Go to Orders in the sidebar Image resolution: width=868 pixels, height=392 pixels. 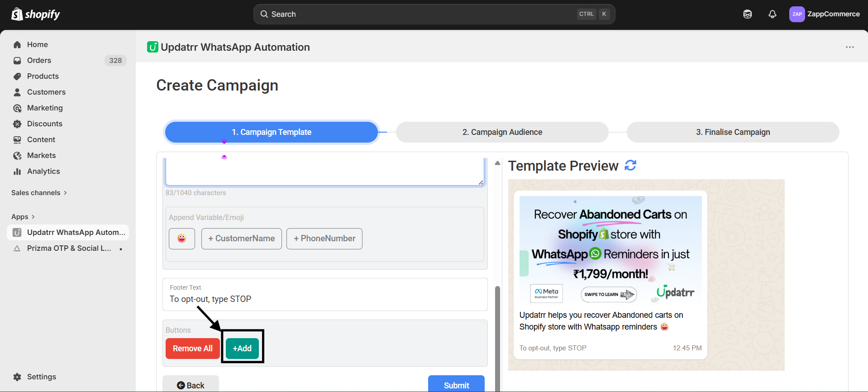(x=39, y=60)
